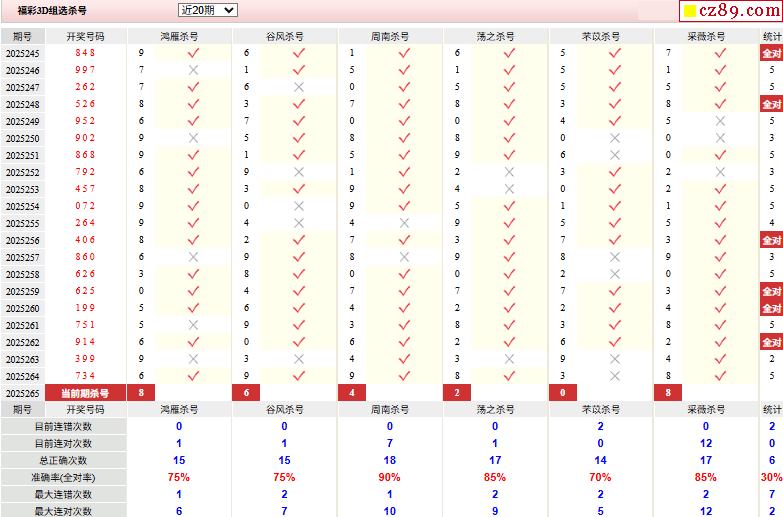This screenshot has height=517, width=783.
Task: Open the 近20期 period dropdown
Action: [x=208, y=10]
